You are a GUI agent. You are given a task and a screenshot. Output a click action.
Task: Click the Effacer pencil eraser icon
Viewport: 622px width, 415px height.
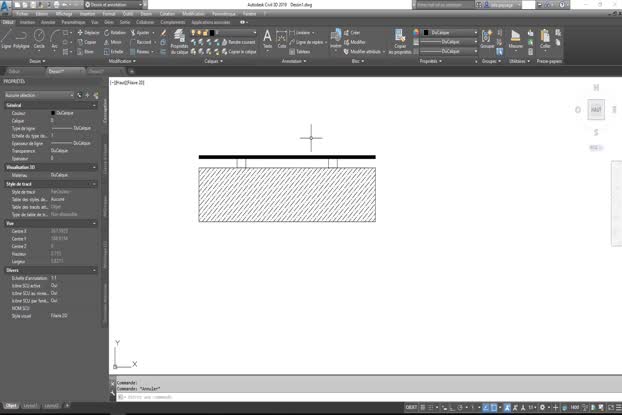pyautogui.click(x=163, y=33)
